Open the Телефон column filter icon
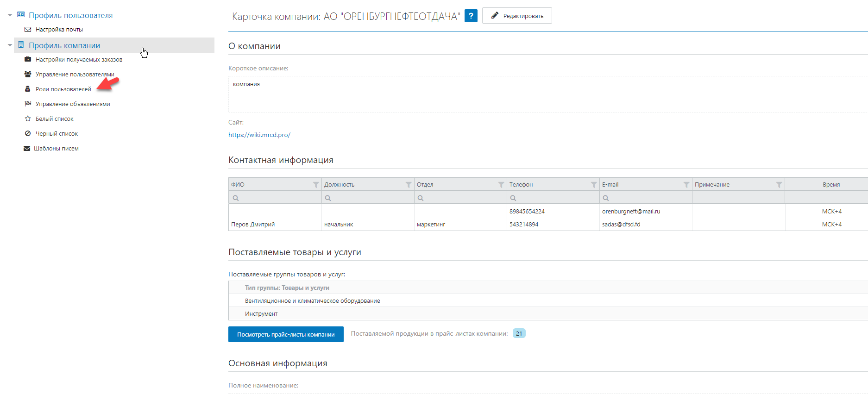This screenshot has height=394, width=868. [x=594, y=185]
